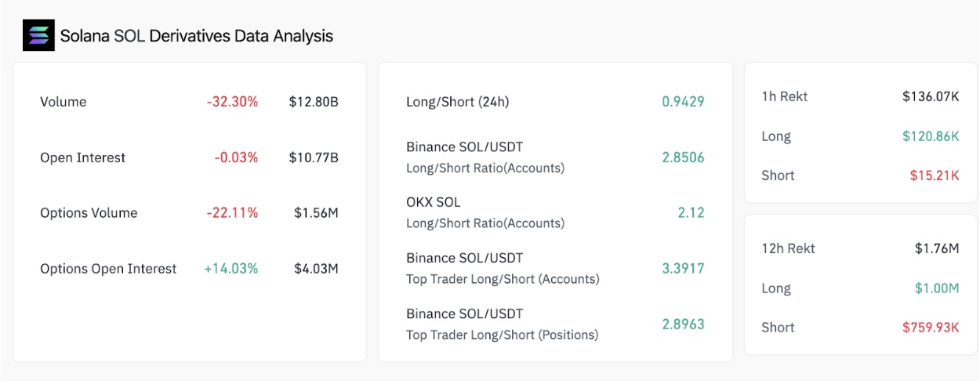Click the -22.11% options volume change

[x=232, y=213]
